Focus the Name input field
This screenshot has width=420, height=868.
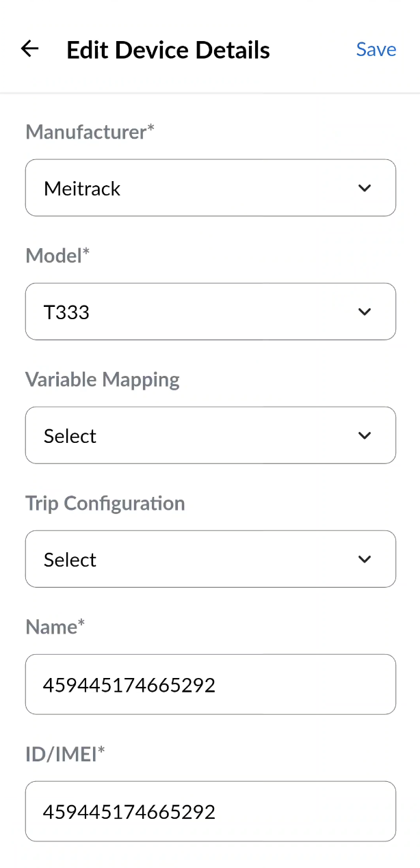point(210,684)
